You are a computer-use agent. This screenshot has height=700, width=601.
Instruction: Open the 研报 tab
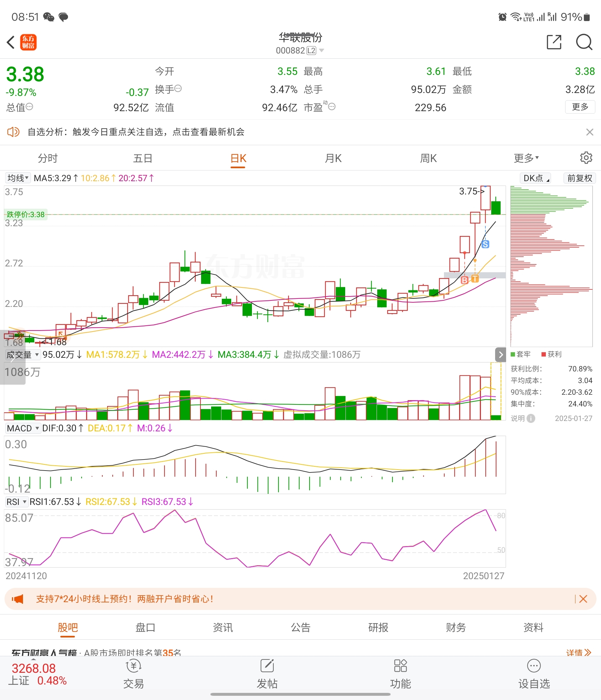[x=378, y=627]
